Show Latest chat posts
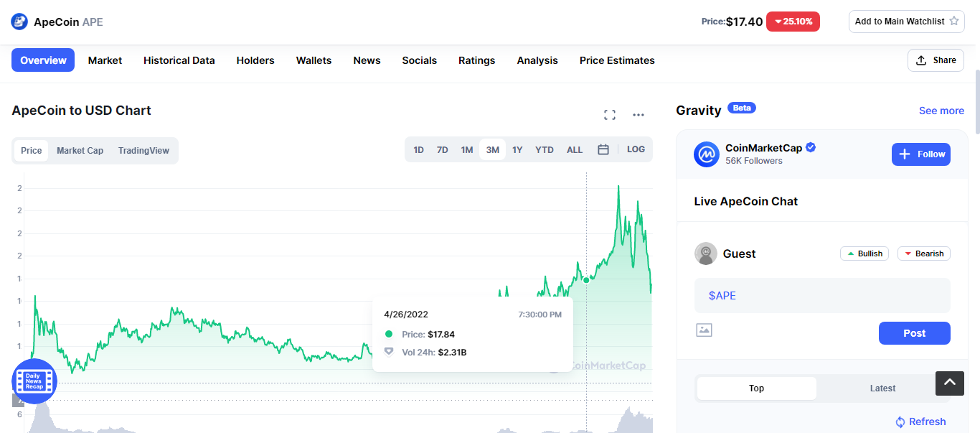This screenshot has width=980, height=433. 882,388
